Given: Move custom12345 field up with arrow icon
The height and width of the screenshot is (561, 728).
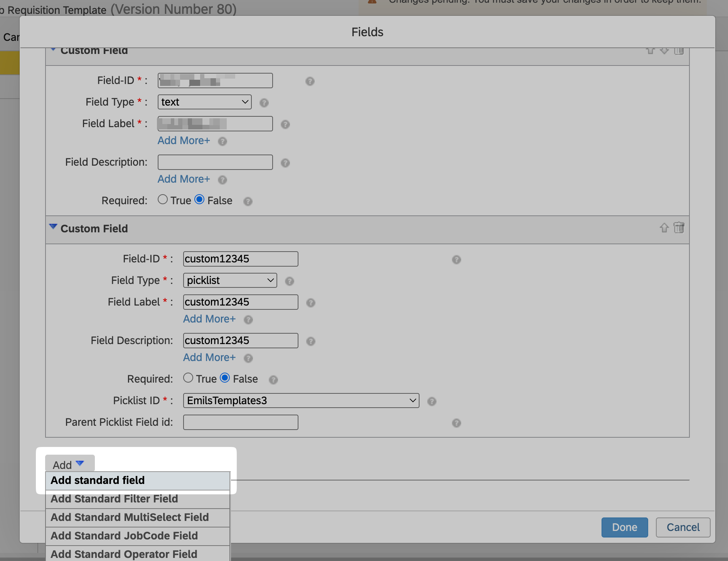Looking at the screenshot, I should [x=664, y=228].
